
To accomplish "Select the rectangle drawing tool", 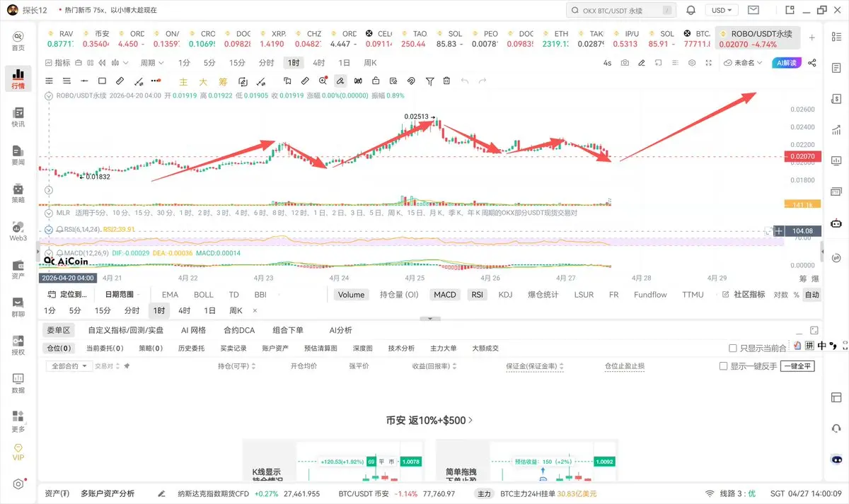I will 102,81.
